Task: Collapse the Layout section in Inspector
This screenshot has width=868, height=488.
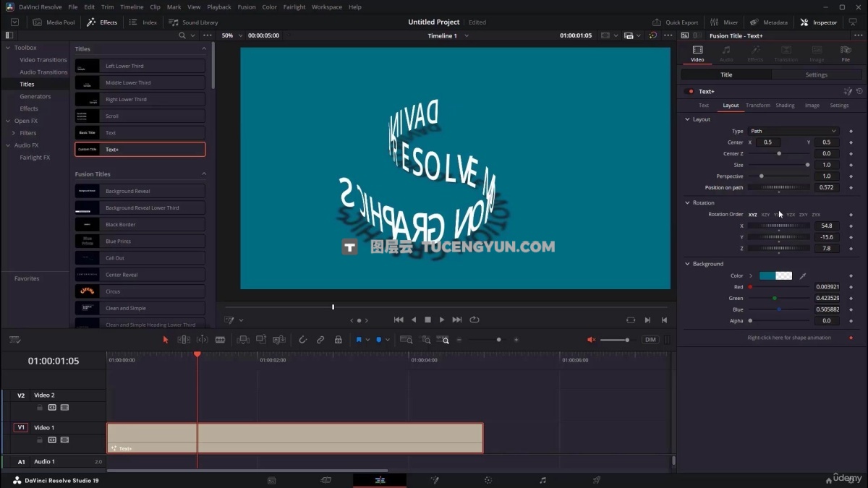Action: click(x=688, y=119)
